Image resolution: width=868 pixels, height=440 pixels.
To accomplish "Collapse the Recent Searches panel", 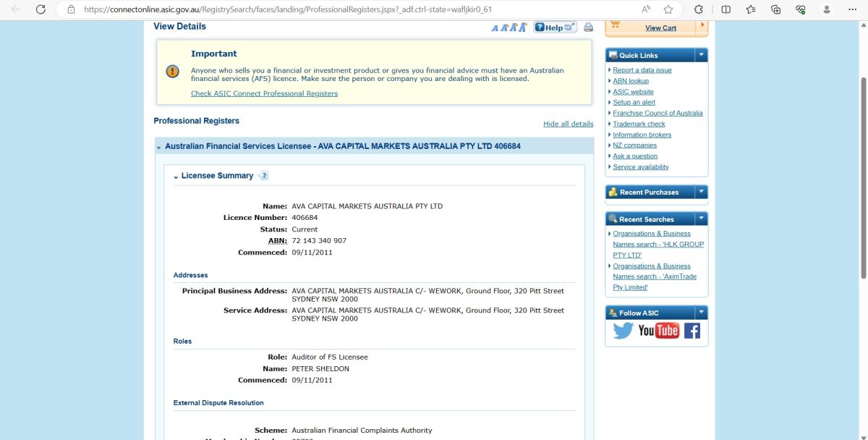I will point(700,219).
